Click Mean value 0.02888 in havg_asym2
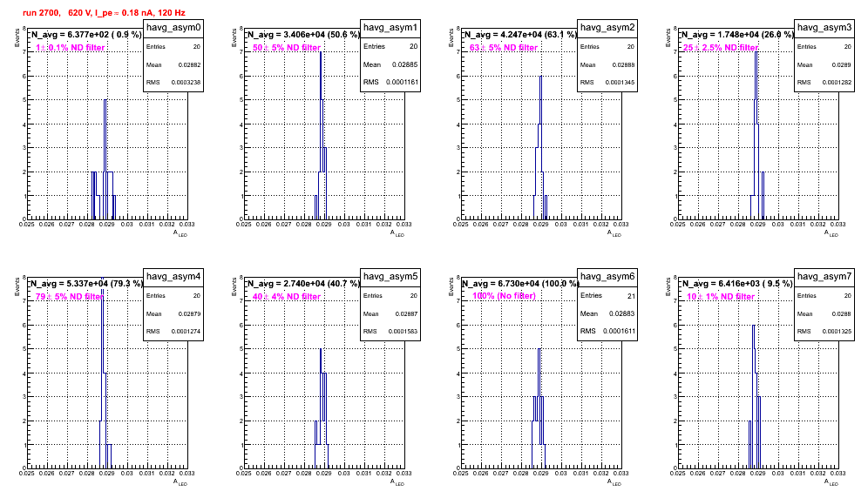This screenshot has height=498, width=868. (623, 64)
